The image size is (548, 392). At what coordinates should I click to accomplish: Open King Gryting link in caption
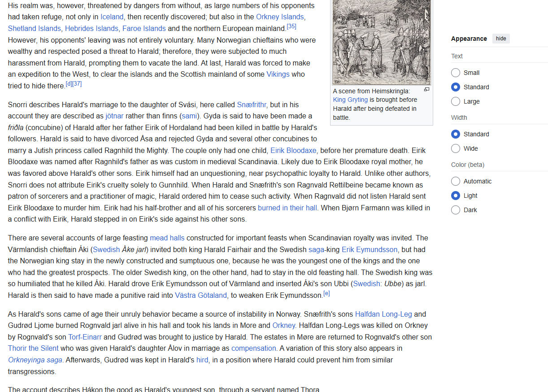(x=350, y=100)
